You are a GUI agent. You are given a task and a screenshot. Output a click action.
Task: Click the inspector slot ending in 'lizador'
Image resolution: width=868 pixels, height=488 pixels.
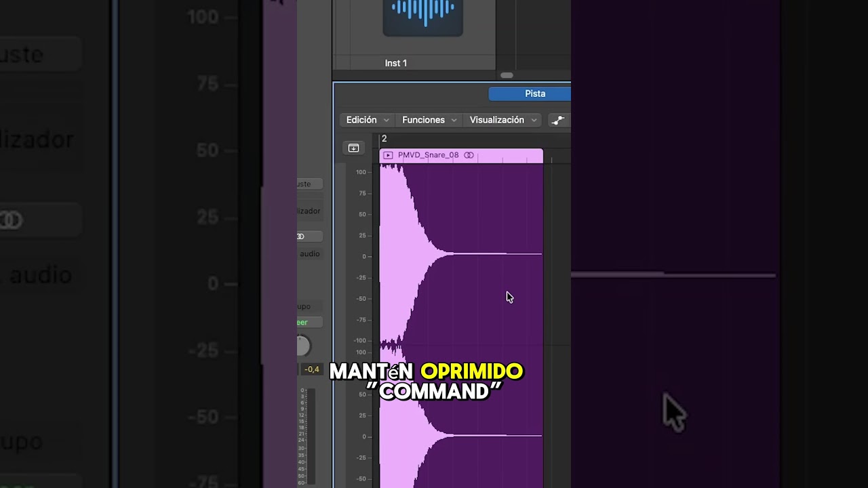[310, 211]
